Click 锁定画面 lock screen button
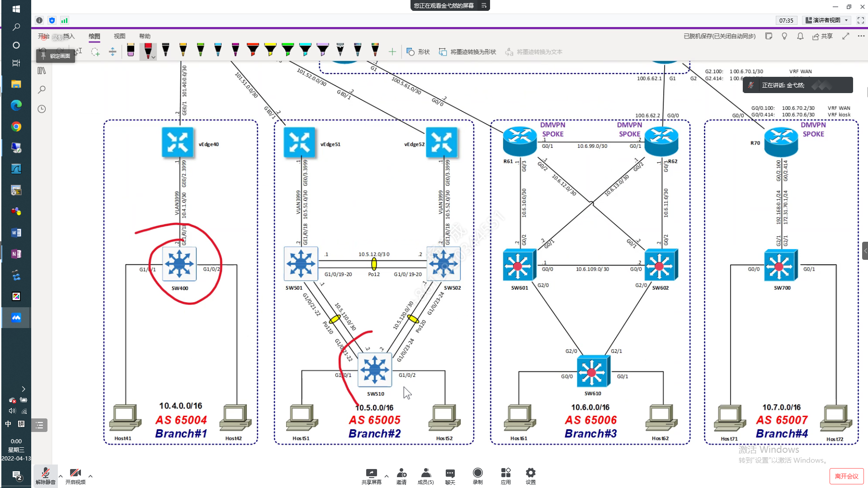The height and width of the screenshot is (488, 868). pos(56,56)
